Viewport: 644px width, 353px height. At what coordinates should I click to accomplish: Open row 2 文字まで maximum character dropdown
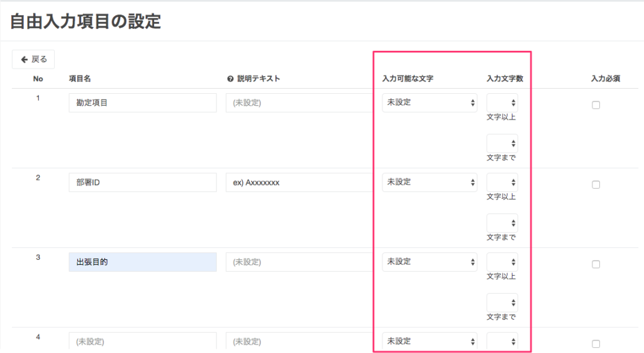tap(502, 223)
